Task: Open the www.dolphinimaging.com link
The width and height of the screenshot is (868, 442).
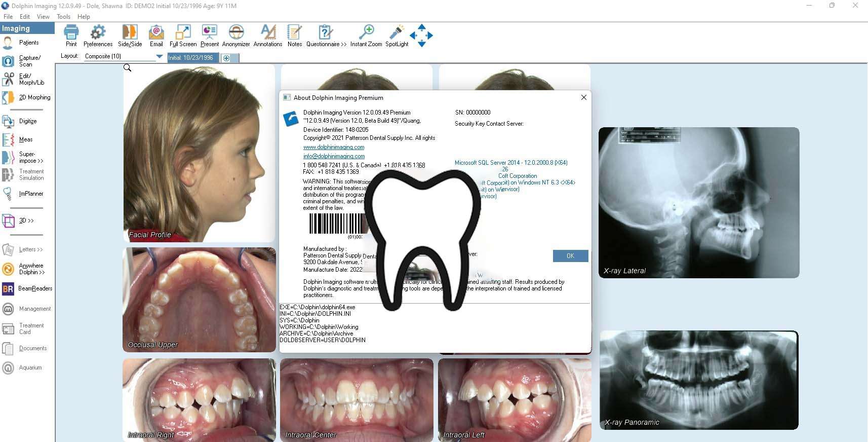Action: pyautogui.click(x=334, y=148)
